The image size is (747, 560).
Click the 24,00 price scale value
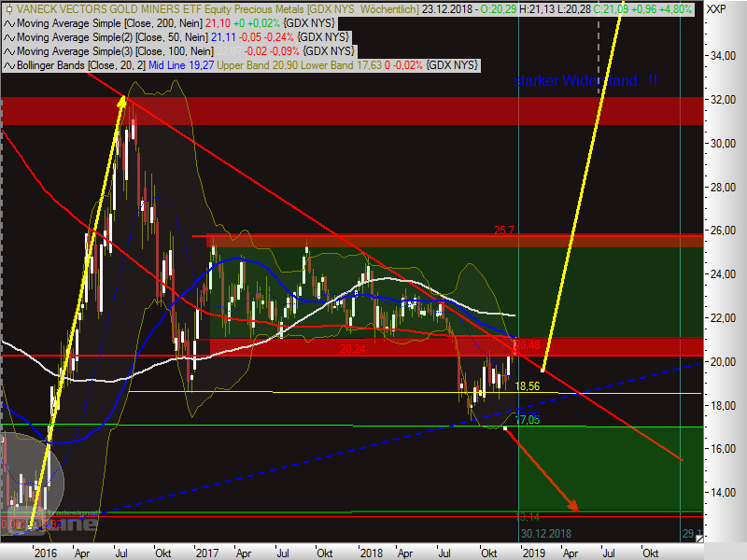pos(723,274)
